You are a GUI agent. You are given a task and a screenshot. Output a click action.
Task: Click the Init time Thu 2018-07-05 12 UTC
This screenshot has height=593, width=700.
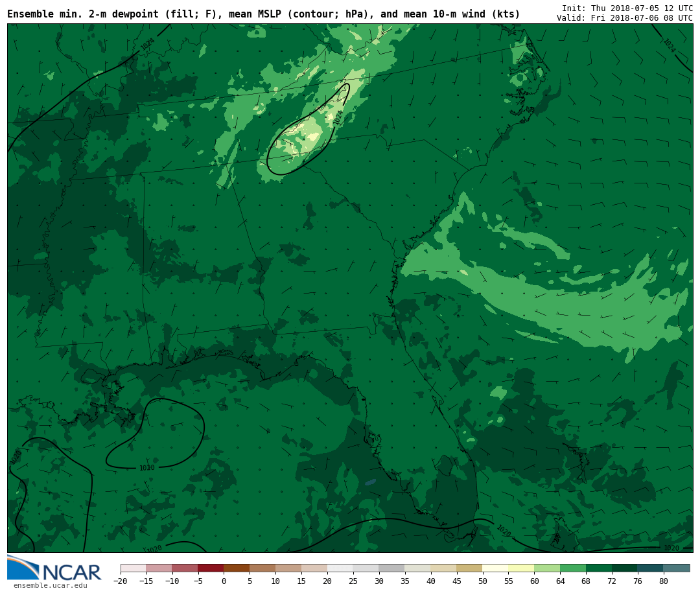click(x=627, y=8)
